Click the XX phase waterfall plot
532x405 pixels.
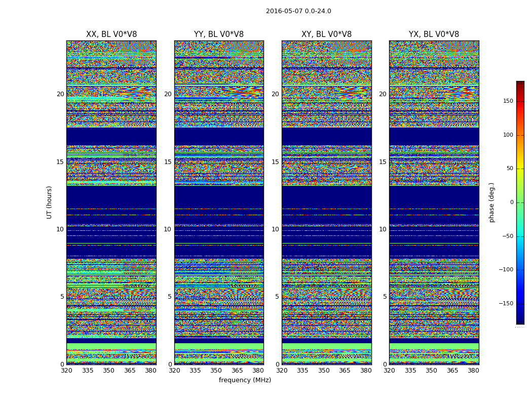(111, 202)
